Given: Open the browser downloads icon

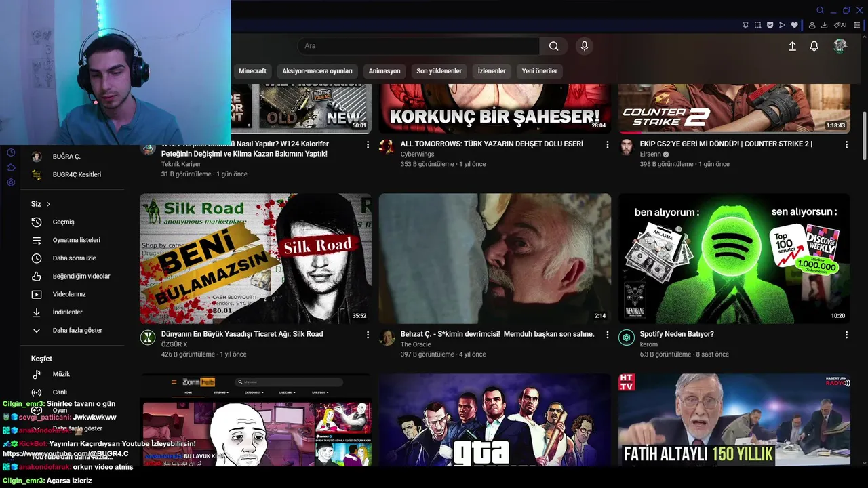Looking at the screenshot, I should click(x=824, y=25).
